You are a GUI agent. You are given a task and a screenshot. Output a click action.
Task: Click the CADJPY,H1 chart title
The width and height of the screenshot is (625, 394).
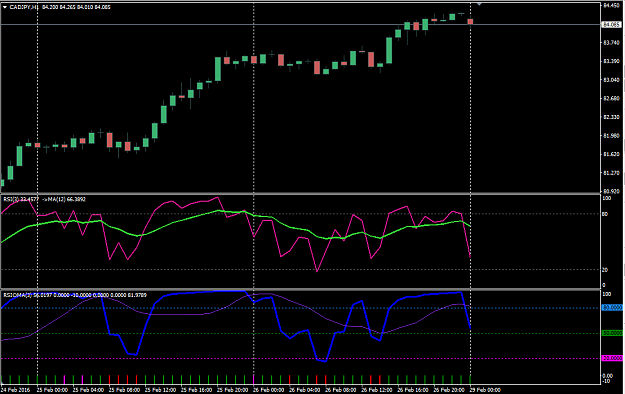pos(24,7)
